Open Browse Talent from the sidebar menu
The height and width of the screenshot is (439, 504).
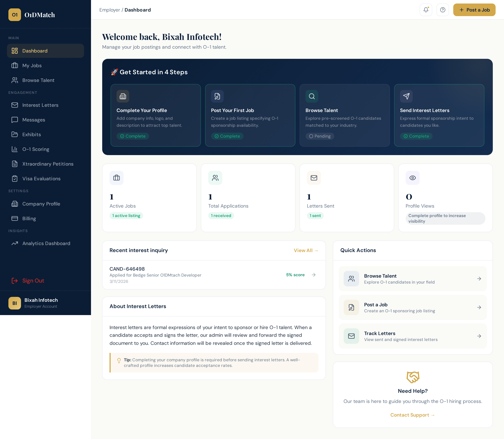(x=45, y=80)
